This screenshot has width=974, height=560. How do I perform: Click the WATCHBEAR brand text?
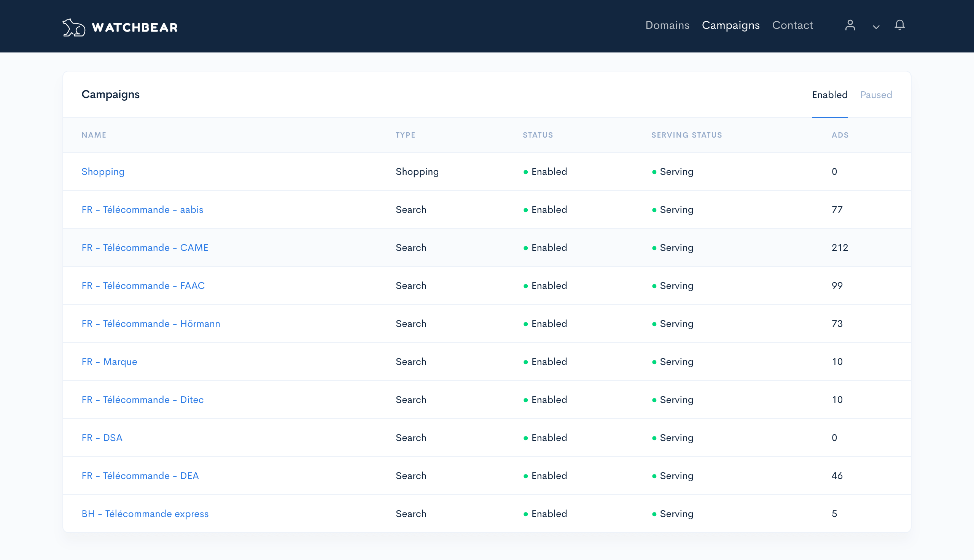point(135,27)
